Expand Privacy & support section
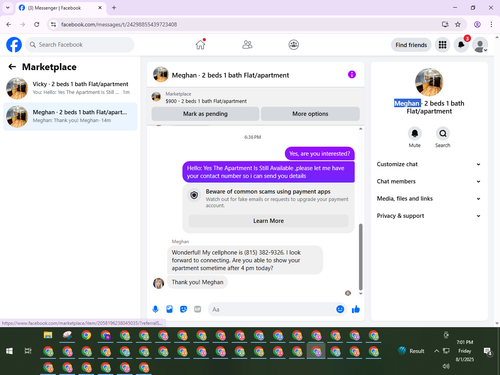Image resolution: width=500 pixels, height=375 pixels. point(429,216)
